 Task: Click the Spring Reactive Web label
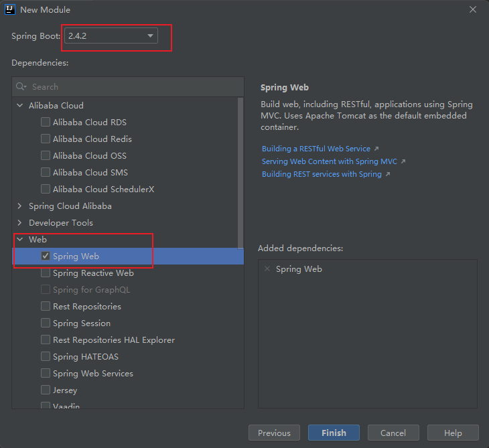coord(93,273)
